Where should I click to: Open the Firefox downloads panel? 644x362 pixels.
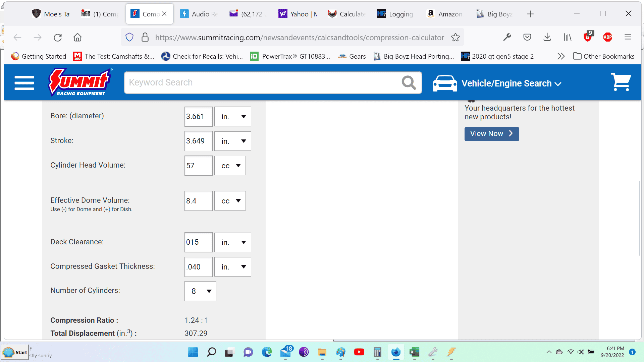coord(547,37)
